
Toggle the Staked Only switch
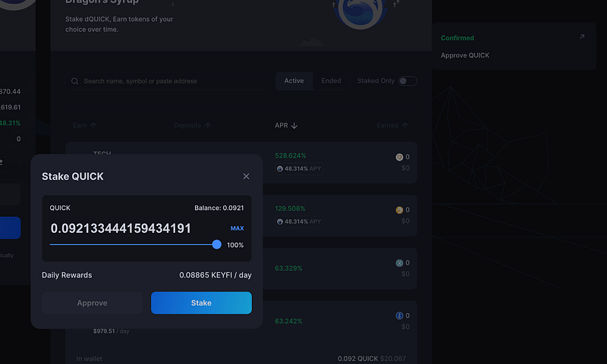(x=407, y=81)
